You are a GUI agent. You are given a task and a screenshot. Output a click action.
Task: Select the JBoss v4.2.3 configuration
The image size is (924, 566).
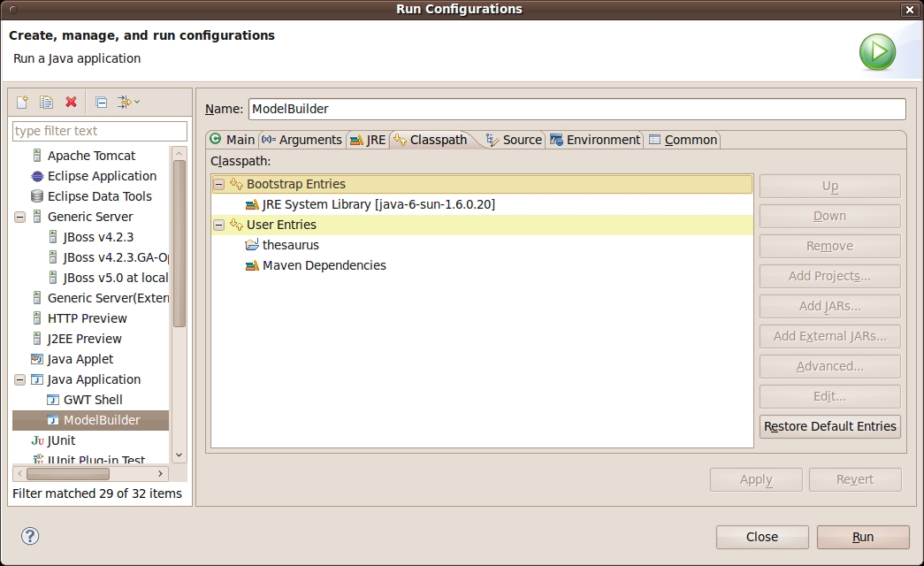[x=98, y=237]
